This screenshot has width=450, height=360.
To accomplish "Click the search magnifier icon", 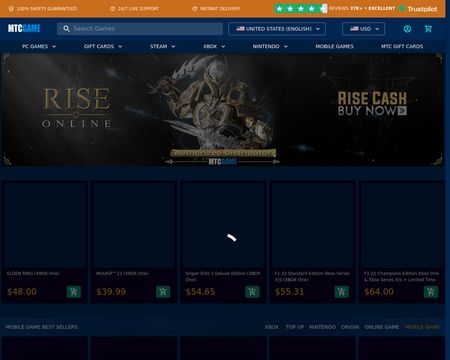I will click(66, 29).
